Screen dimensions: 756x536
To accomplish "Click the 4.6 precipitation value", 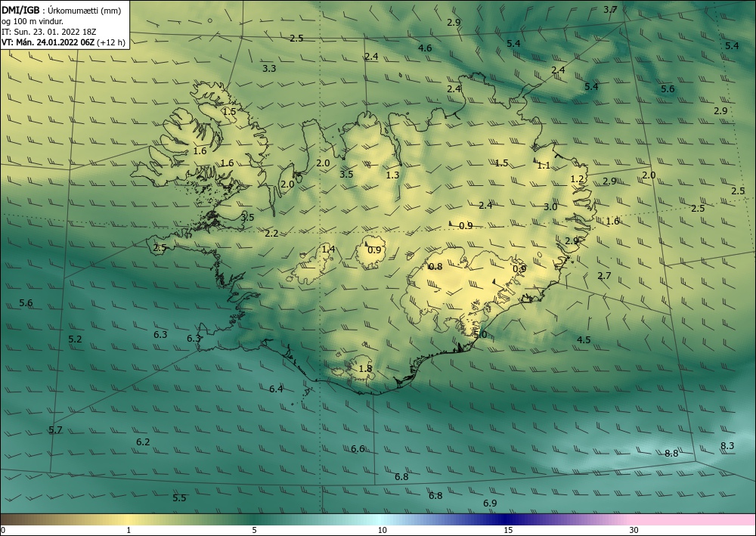I will pyautogui.click(x=425, y=48).
